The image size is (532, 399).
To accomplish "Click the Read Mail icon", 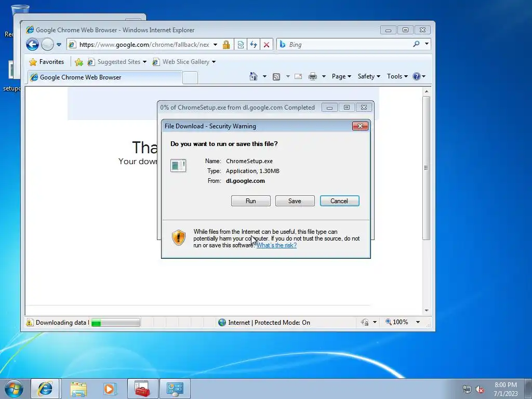I will click(298, 76).
